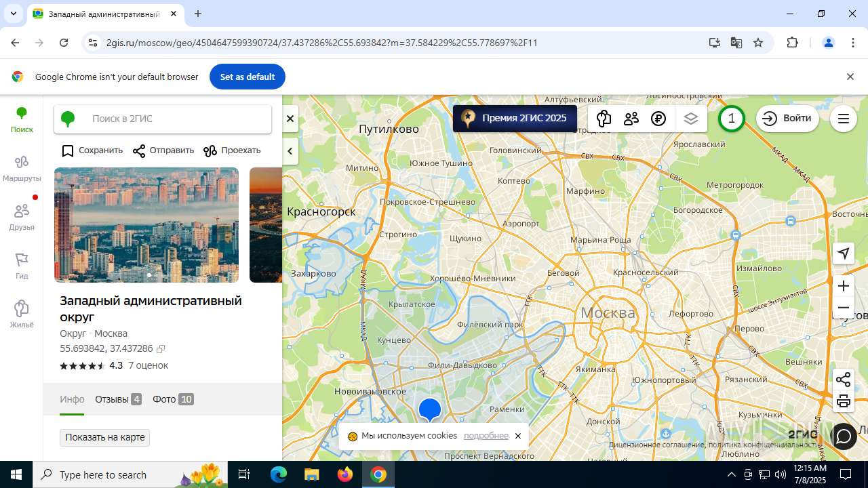Click the Показать на карте button
The image size is (868, 488).
click(105, 437)
